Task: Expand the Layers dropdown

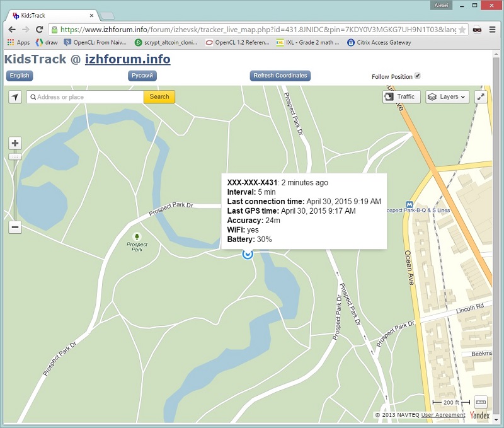Action: tap(447, 97)
